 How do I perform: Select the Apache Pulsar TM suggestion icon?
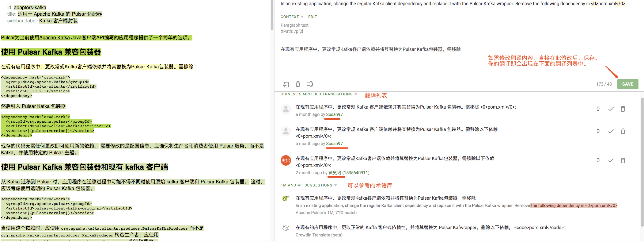[x=286, y=199]
